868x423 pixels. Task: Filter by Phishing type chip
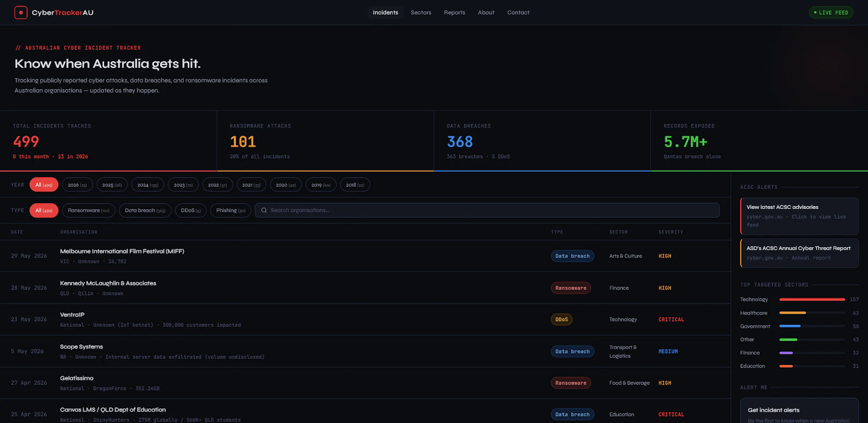[231, 211]
